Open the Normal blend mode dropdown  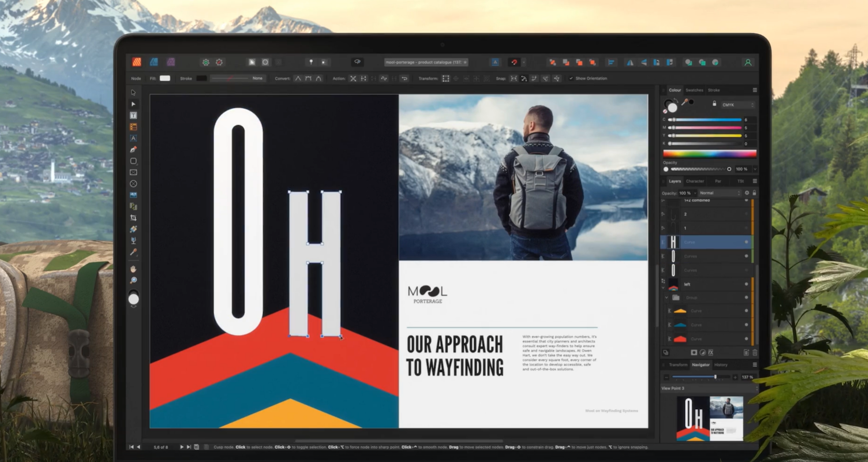pos(719,193)
